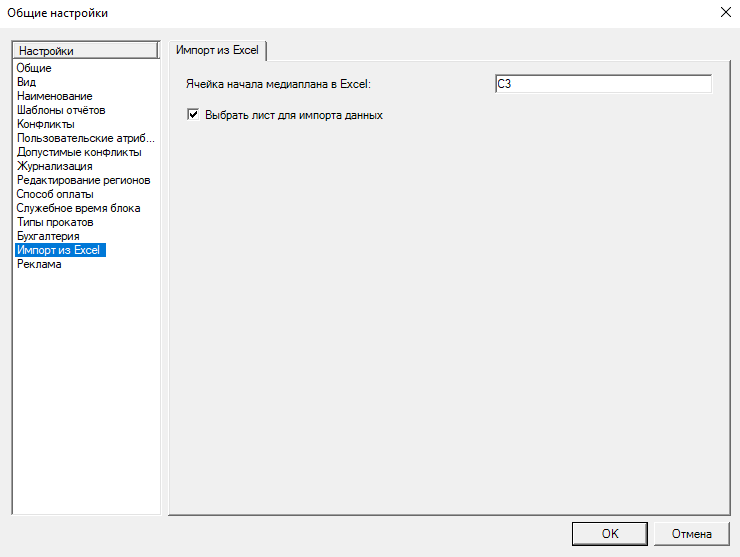Select 'Общие' in the settings list
Image resolution: width=740 pixels, height=557 pixels.
(34, 68)
